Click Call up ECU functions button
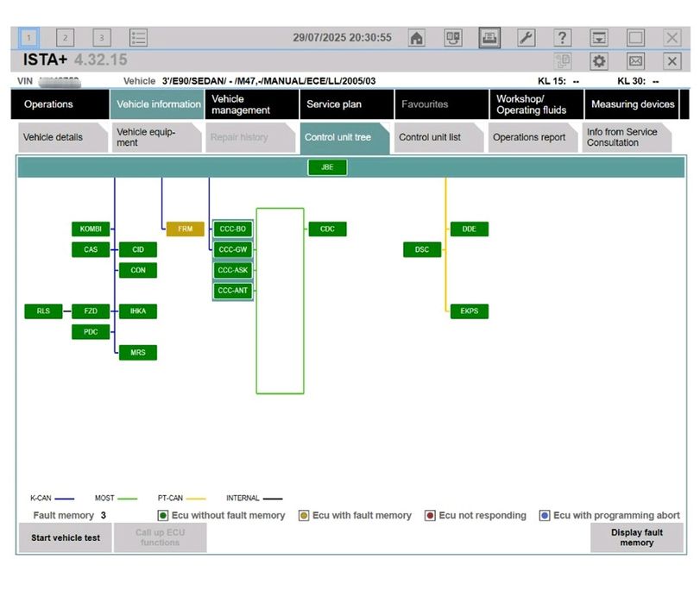This screenshot has height=603, width=700. tap(161, 537)
